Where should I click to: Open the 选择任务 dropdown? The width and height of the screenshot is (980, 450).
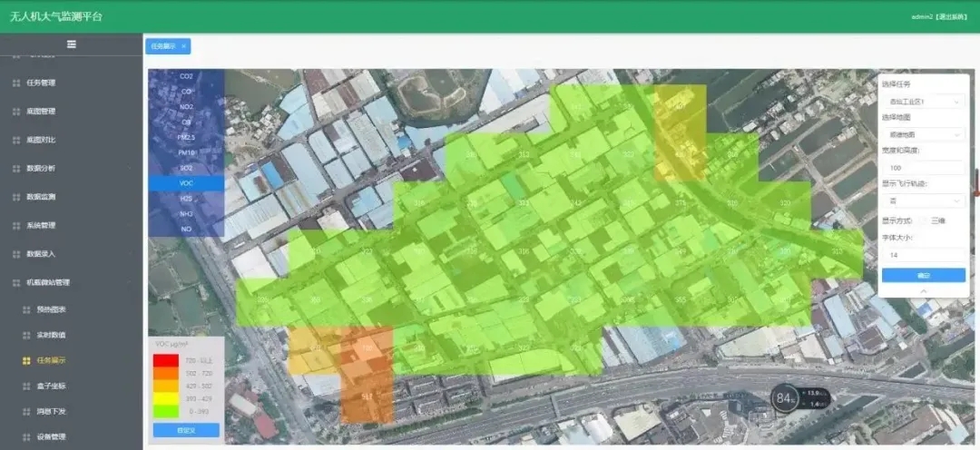tap(923, 102)
